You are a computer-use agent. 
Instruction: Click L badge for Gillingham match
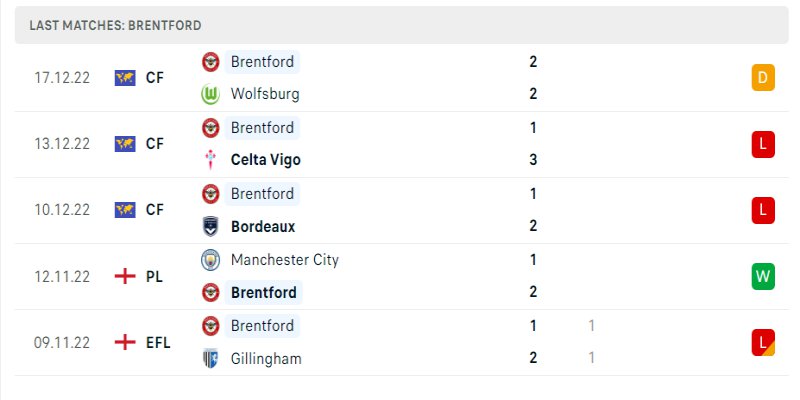(x=763, y=342)
